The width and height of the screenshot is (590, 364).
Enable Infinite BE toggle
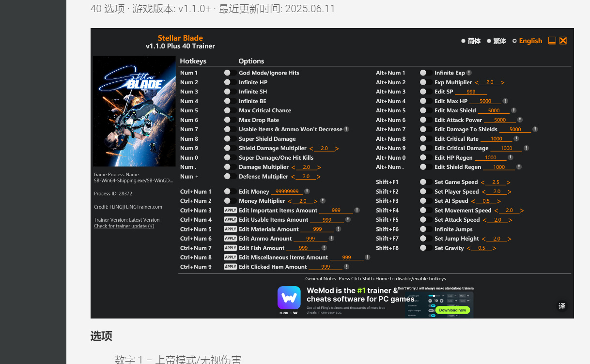(230, 101)
